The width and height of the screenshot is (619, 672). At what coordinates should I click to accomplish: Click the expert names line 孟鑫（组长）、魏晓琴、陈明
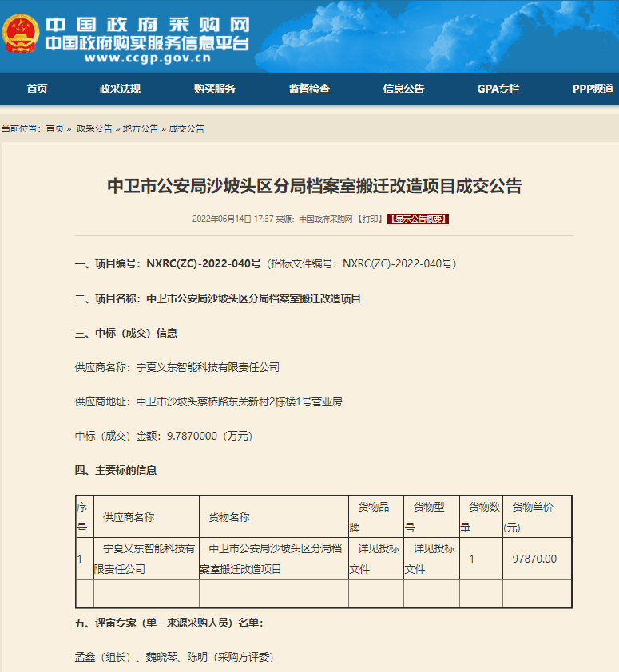pyautogui.click(x=174, y=657)
